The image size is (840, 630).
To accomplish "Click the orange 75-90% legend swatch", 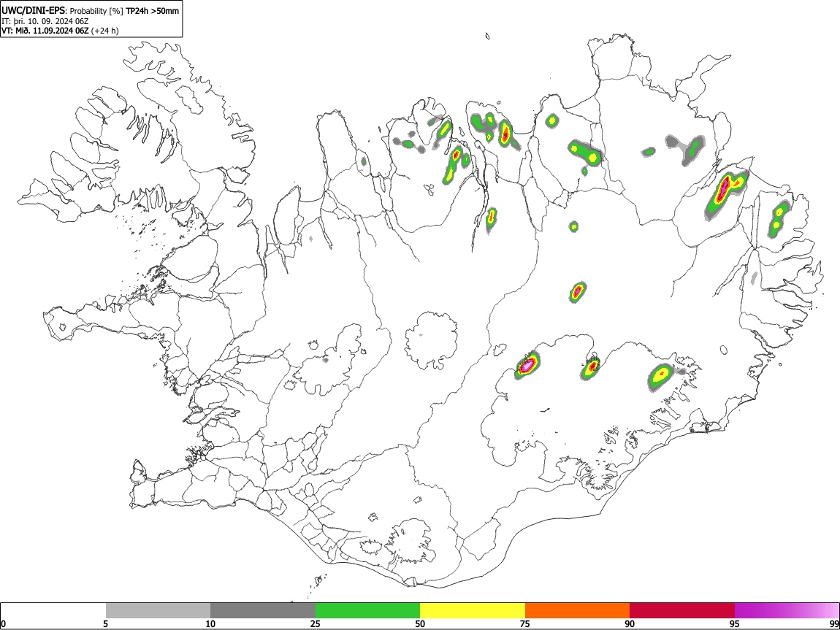I will (x=577, y=610).
